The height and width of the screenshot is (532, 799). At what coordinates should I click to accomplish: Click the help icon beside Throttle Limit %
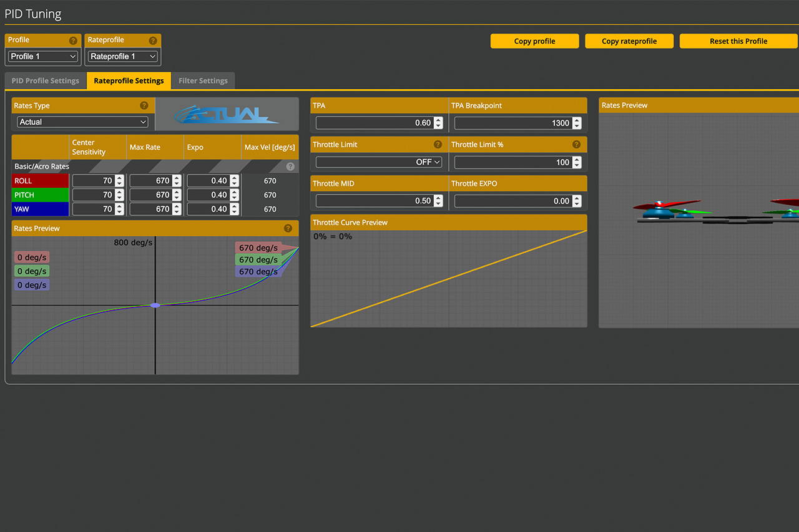576,144
